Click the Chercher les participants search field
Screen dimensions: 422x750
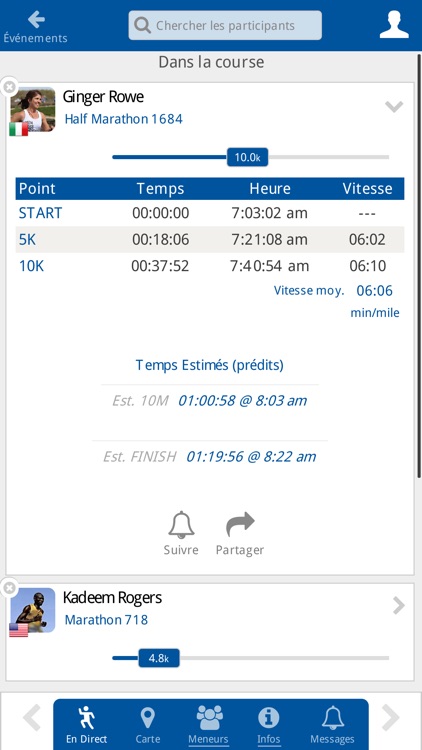225,25
